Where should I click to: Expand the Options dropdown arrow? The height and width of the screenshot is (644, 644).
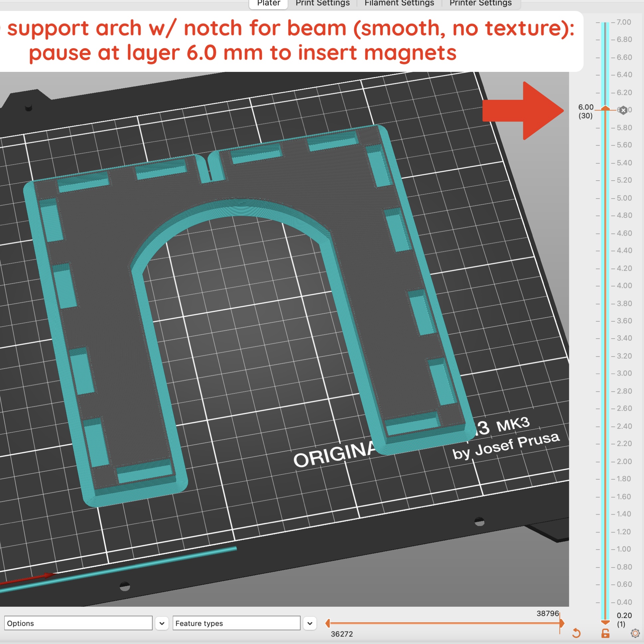(162, 623)
